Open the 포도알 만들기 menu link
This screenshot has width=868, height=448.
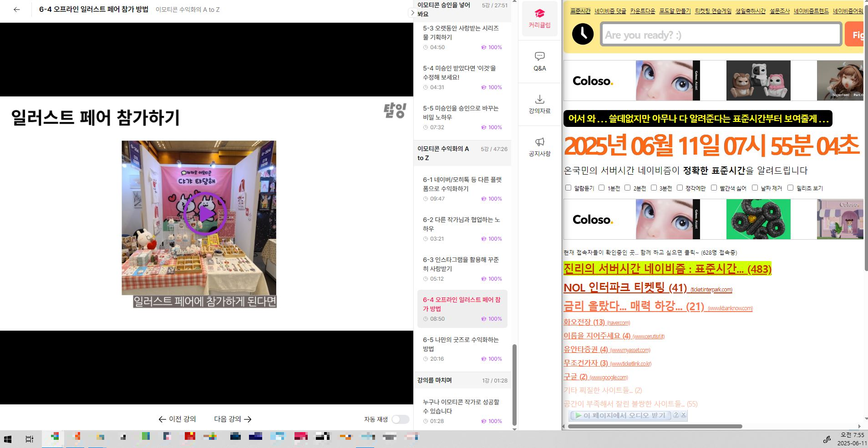675,11
